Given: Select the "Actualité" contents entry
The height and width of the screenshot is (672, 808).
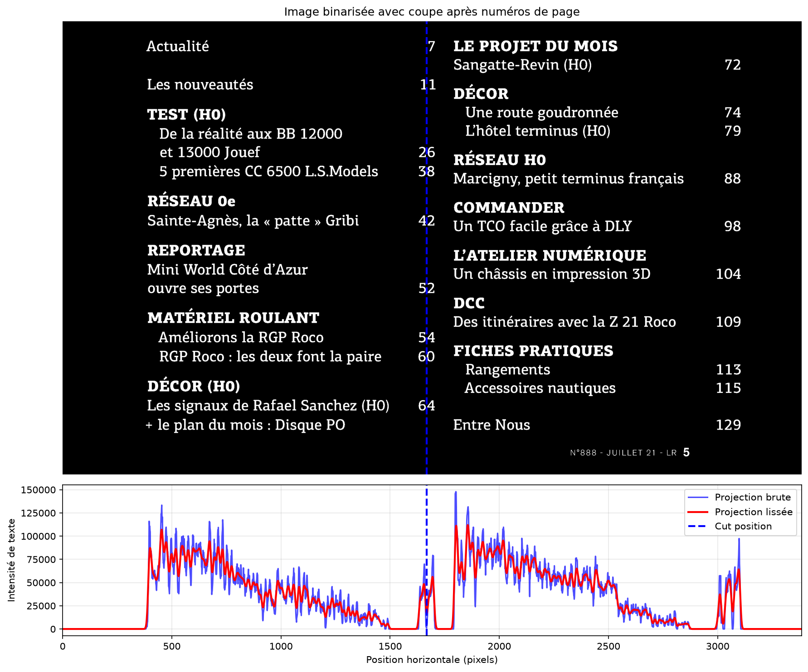Looking at the screenshot, I should click(178, 46).
